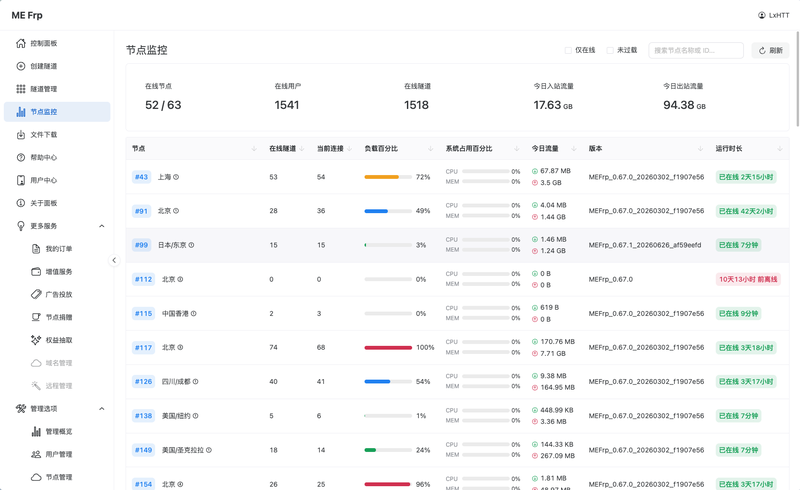Click the 10天13小时 前离线 status tag
This screenshot has height=490, width=800.
(x=748, y=279)
